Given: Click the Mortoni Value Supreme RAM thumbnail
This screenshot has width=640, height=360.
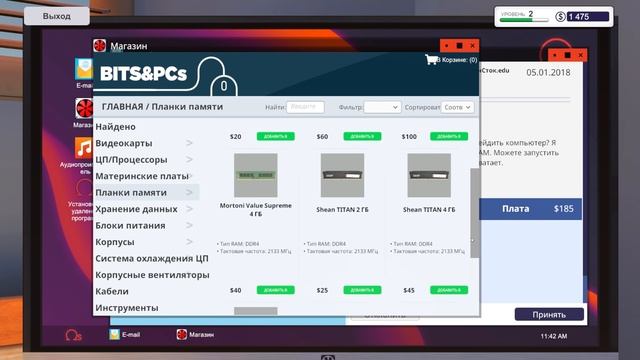Looking at the screenshot, I should pos(256,175).
